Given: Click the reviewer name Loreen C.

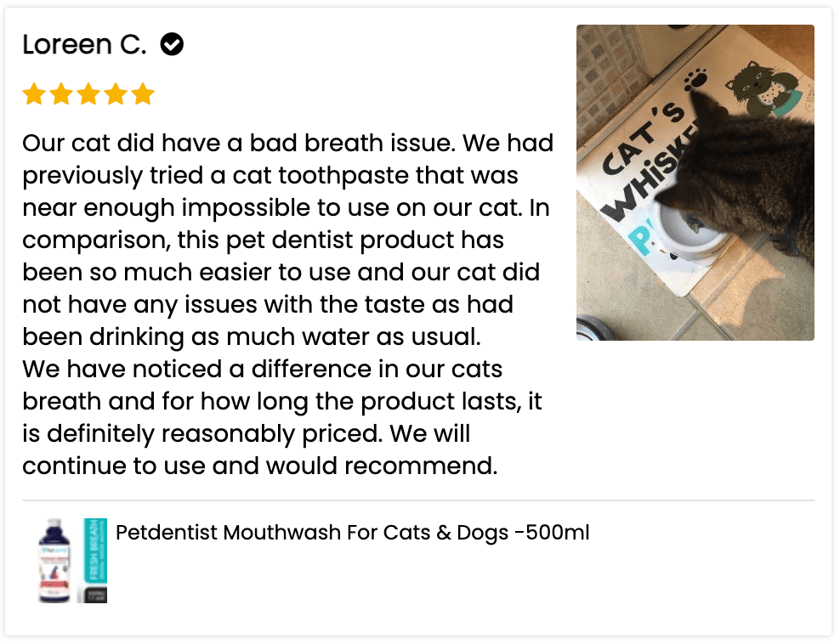Looking at the screenshot, I should pyautogui.click(x=84, y=44).
